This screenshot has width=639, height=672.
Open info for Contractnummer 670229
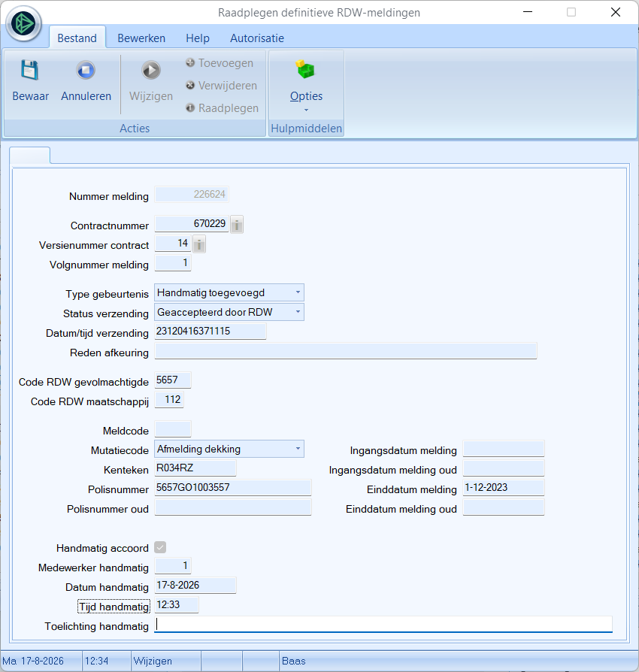click(237, 225)
